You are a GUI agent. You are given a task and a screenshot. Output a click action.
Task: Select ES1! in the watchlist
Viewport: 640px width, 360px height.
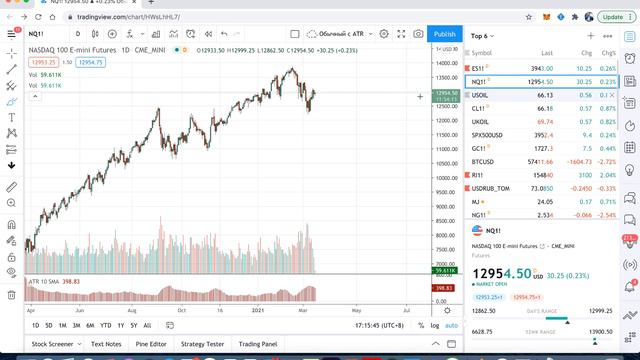pos(542,69)
